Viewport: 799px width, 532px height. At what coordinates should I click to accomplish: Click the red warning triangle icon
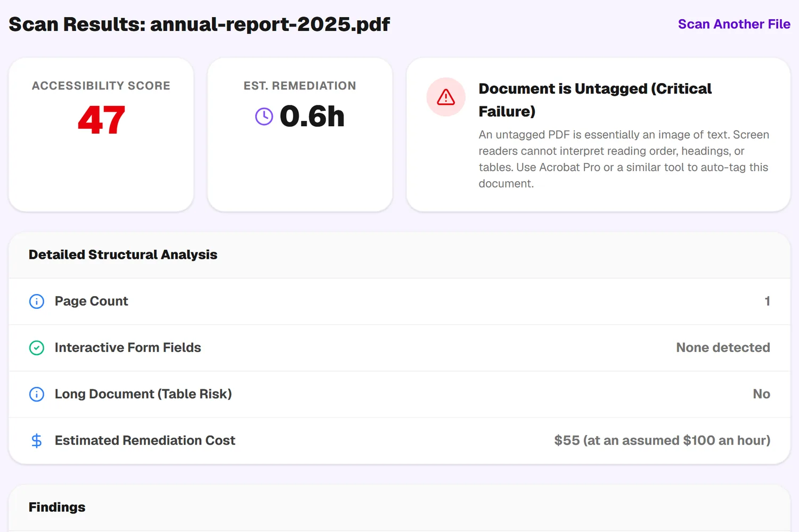pos(446,97)
